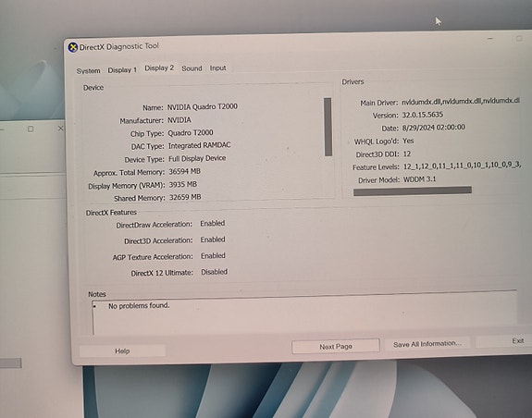532x418 pixels.
Task: Select the Display 2 tab
Action: [x=159, y=68]
